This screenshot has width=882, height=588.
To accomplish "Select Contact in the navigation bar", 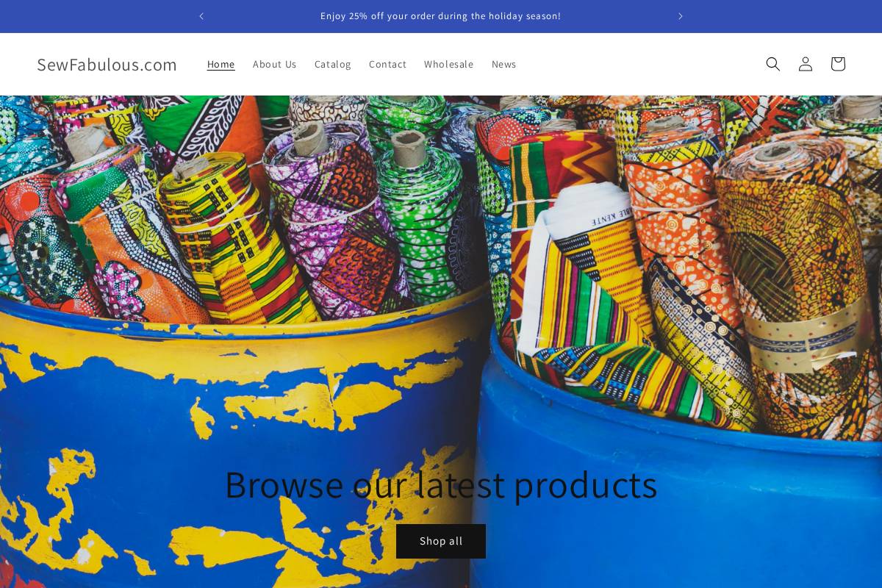I will 387,64.
